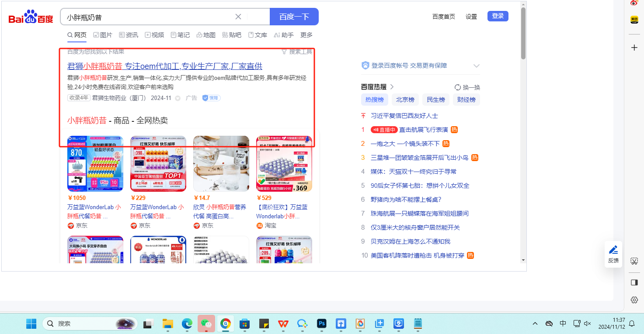Image resolution: width=644 pixels, height=334 pixels.
Task: Show hidden system tray icons
Action: (535, 324)
